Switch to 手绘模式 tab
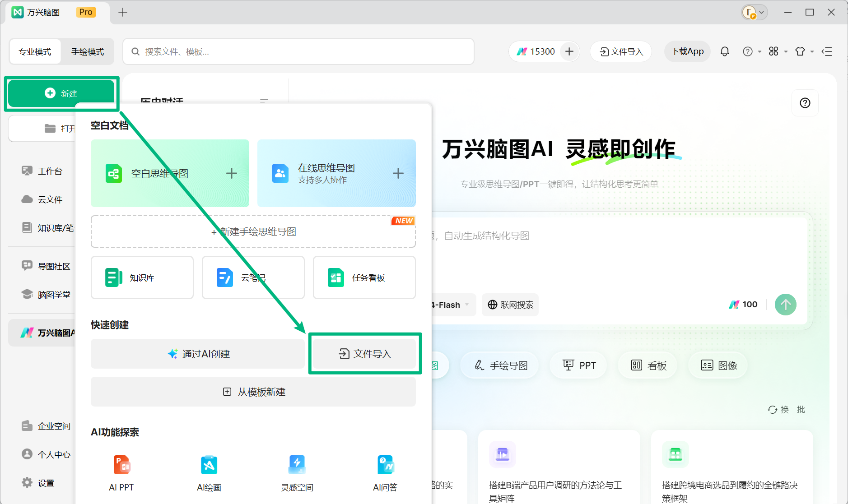Viewport: 848px width, 504px height. [x=88, y=51]
